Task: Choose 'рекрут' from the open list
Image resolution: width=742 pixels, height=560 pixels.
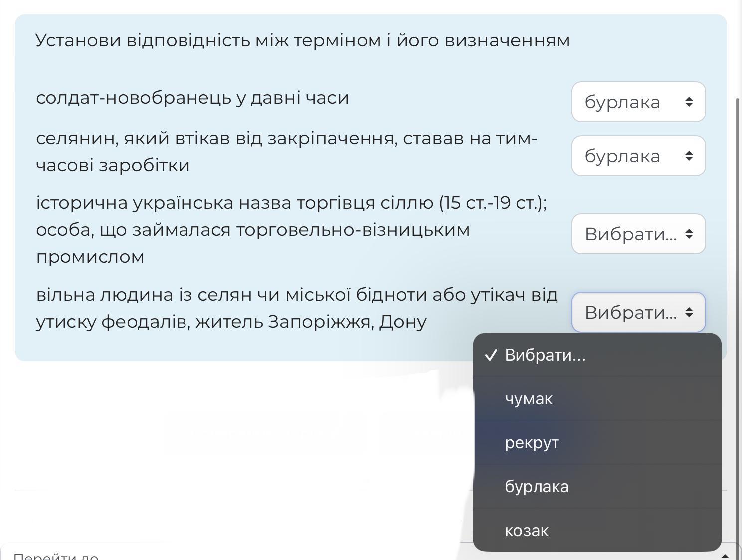Action: pos(532,443)
